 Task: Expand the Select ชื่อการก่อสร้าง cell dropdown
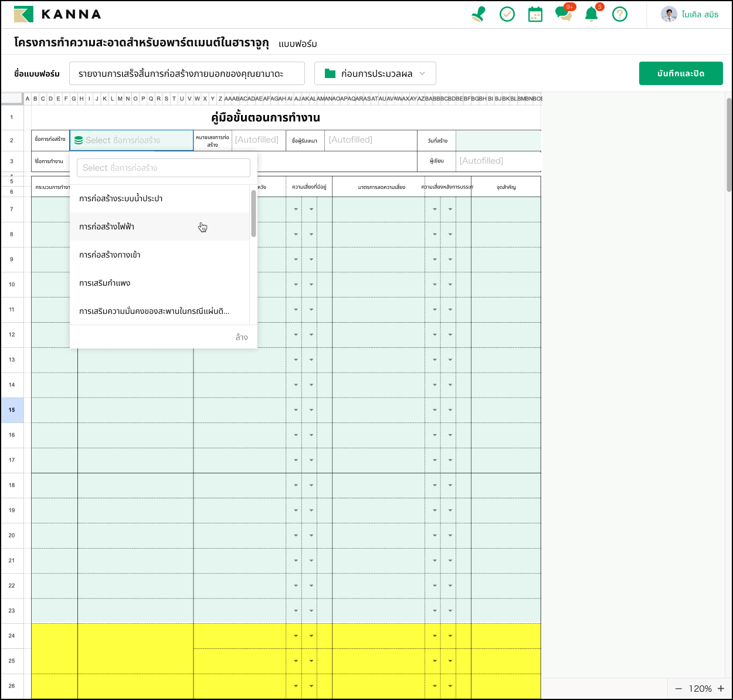(x=131, y=140)
